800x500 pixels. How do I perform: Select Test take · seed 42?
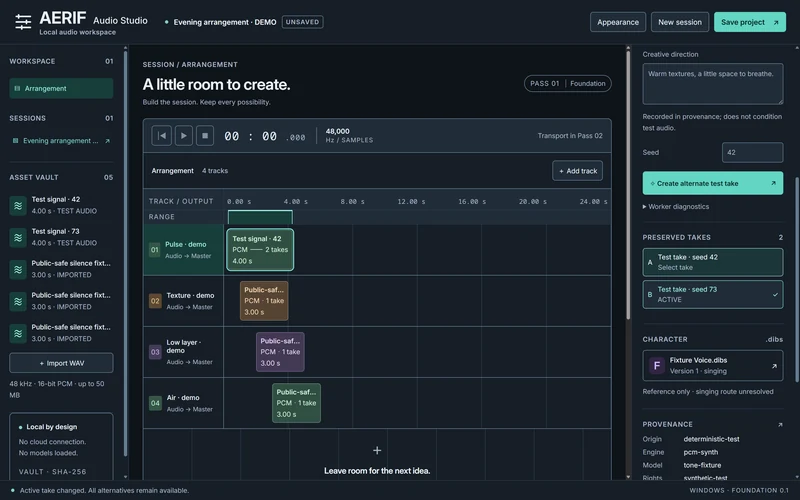point(713,262)
